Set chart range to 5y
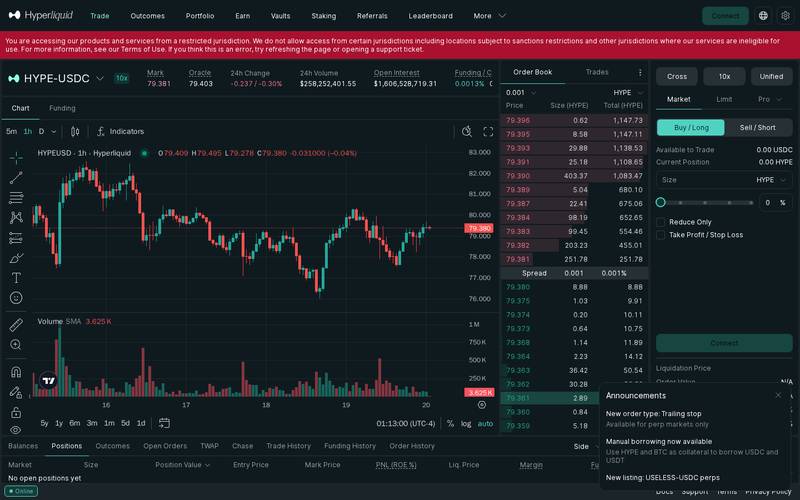The height and width of the screenshot is (500, 800). pos(44,423)
